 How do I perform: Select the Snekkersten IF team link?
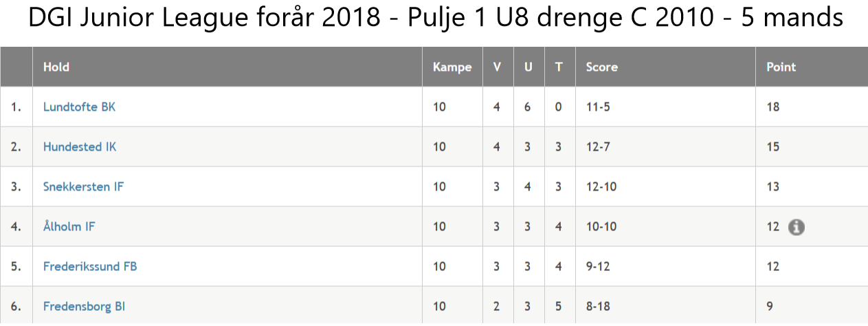(83, 187)
